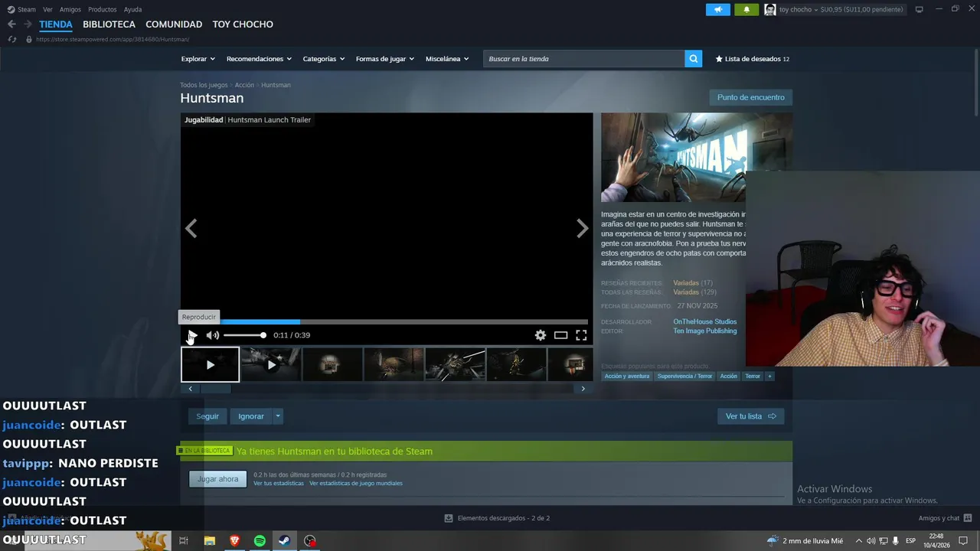Expand the Miscelánea menu
This screenshot has height=551, width=980.
click(447, 59)
